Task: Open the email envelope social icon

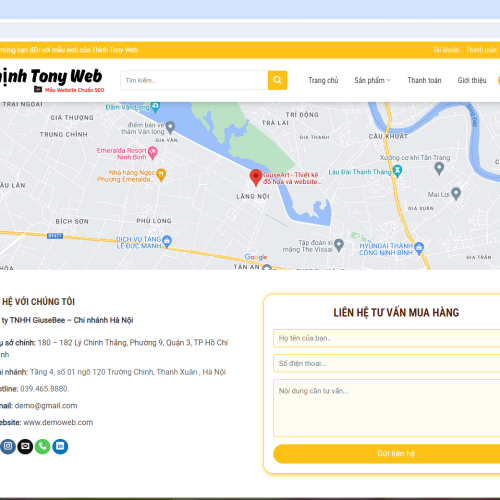Action: (25, 446)
